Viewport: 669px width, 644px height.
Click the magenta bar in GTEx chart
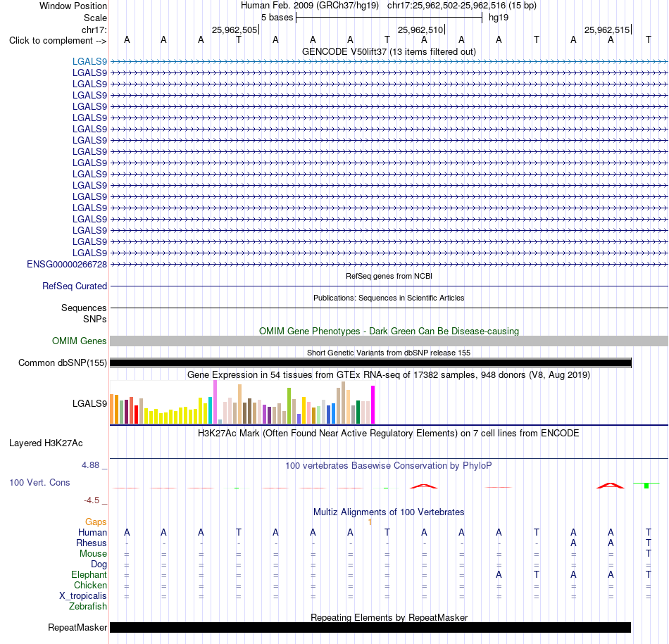point(373,405)
